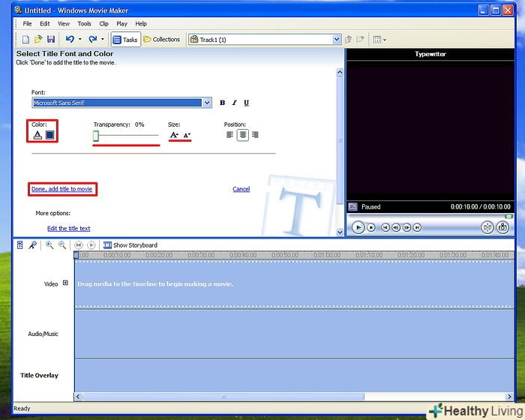Image resolution: width=525 pixels, height=420 pixels.
Task: Click the Cancel link
Action: tap(241, 189)
